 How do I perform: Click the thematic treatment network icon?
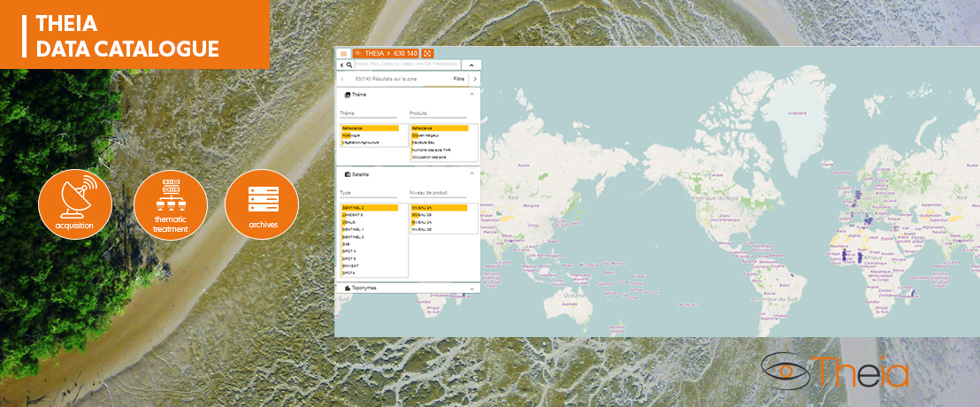[x=171, y=204]
